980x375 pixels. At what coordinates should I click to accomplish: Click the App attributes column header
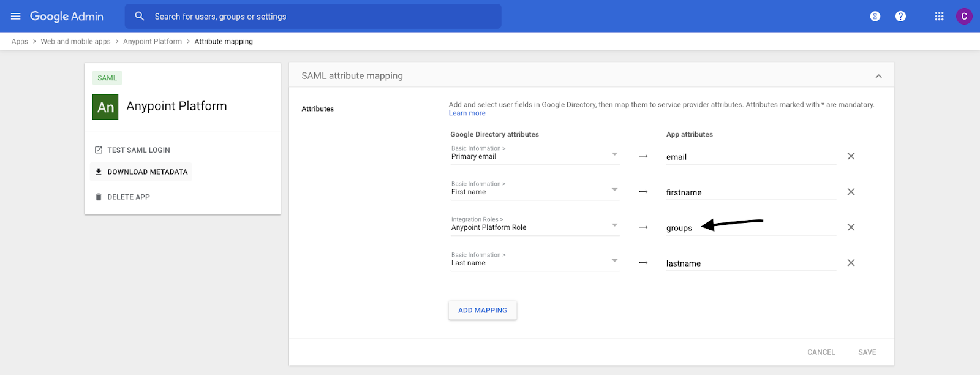690,135
